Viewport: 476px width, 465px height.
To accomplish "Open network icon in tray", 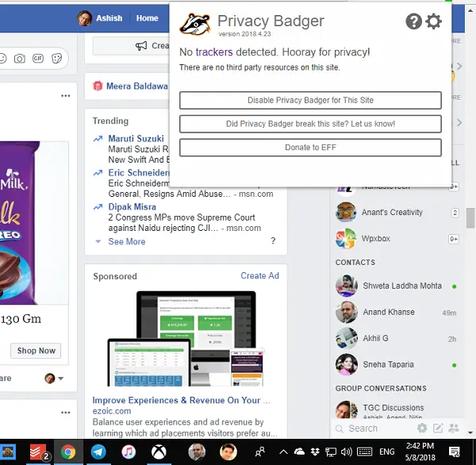I will click(331, 452).
